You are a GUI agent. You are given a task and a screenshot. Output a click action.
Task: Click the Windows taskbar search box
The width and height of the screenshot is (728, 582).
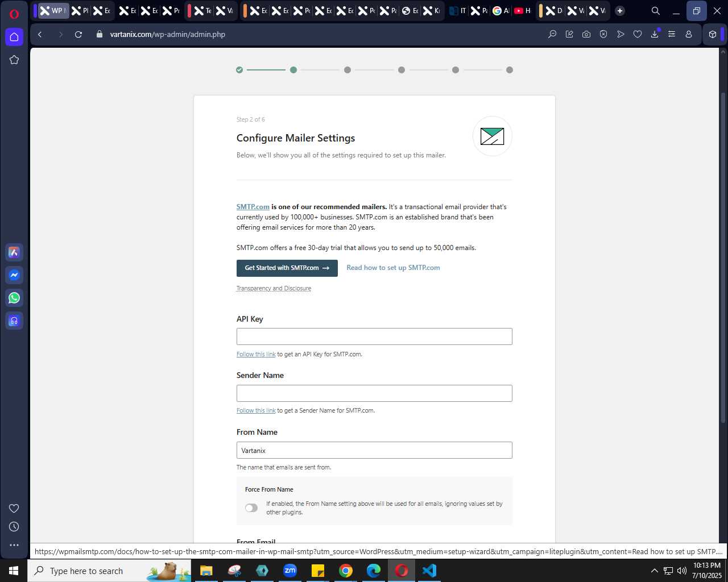pyautogui.click(x=109, y=571)
